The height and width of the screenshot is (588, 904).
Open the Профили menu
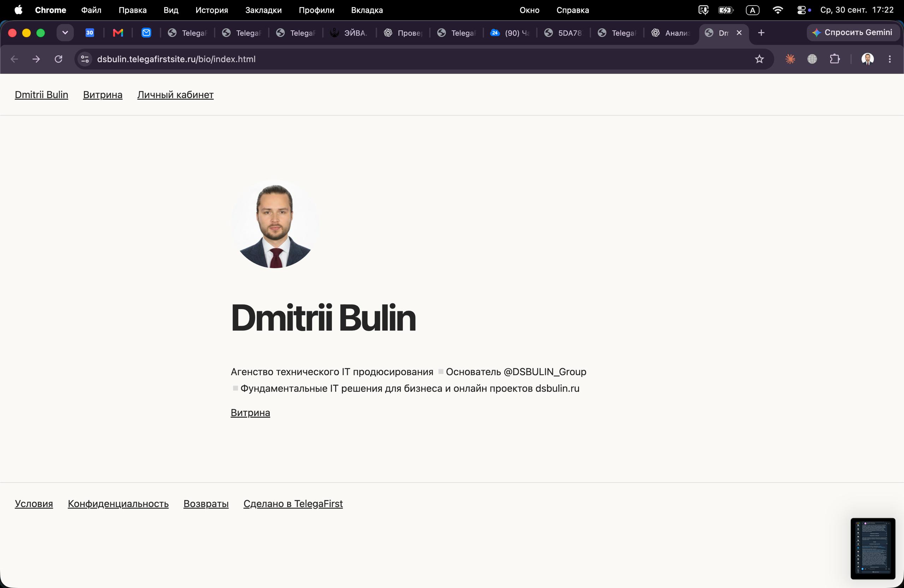point(316,10)
